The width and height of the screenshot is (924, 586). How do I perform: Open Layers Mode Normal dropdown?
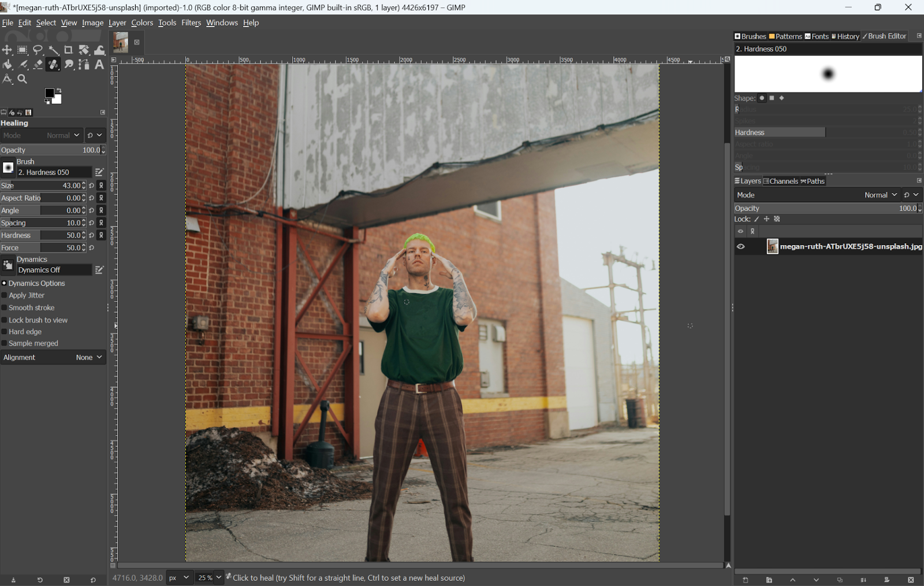[817, 195]
